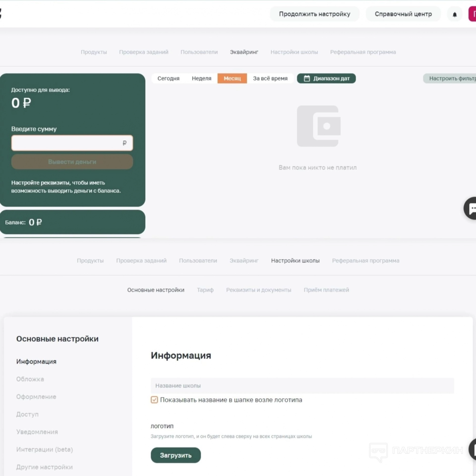Switch to the Тариф tab
The image size is (476, 476).
coord(205,290)
